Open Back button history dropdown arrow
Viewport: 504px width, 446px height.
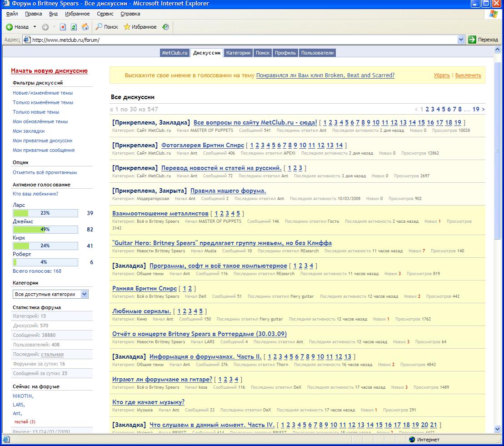pyautogui.click(x=35, y=27)
